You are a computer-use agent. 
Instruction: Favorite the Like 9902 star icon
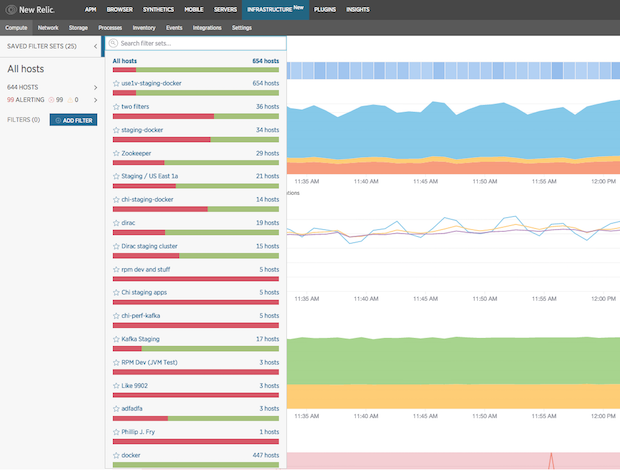coord(116,386)
